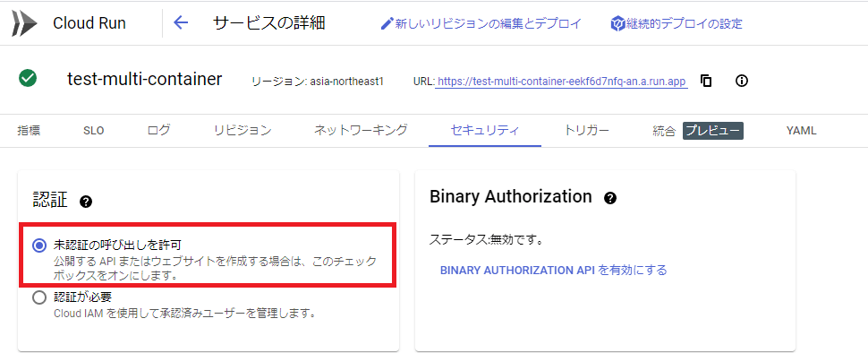This screenshot has height=353, width=868.
Task: Open the トリガー tab
Action: [587, 131]
